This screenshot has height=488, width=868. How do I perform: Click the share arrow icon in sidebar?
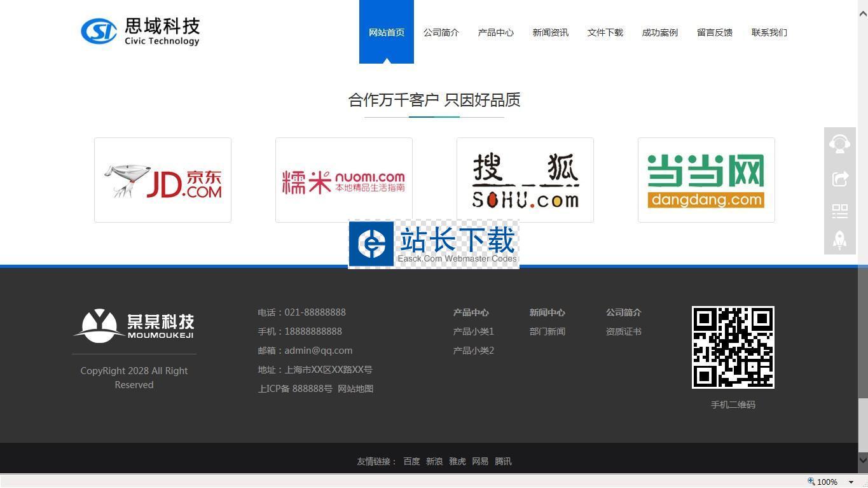tap(840, 179)
